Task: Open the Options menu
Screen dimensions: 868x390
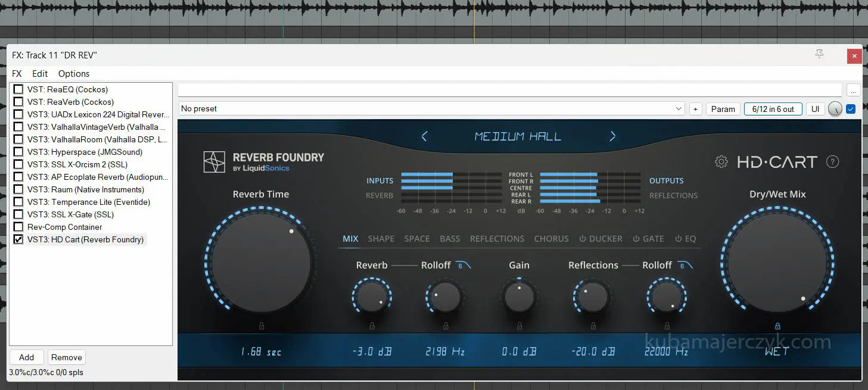Action: [x=74, y=74]
